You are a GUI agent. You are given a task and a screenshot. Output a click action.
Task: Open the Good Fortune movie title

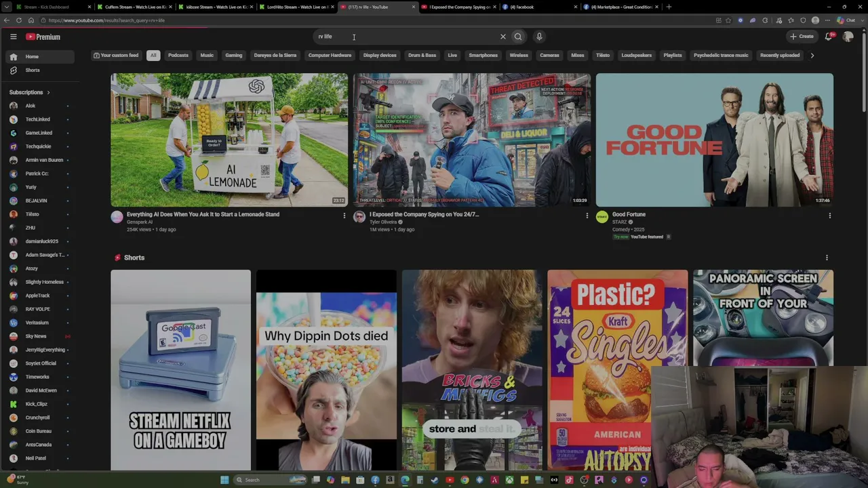(629, 214)
